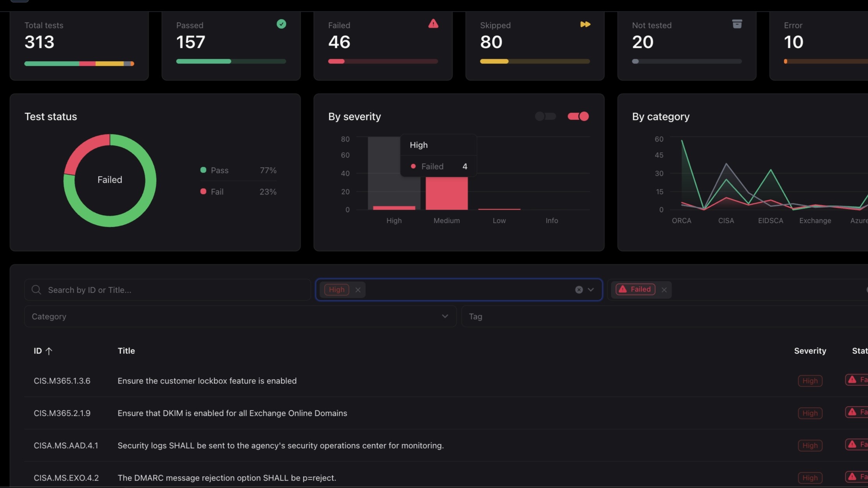Toggle the red switch in By severity
The image size is (868, 488).
coord(578,116)
